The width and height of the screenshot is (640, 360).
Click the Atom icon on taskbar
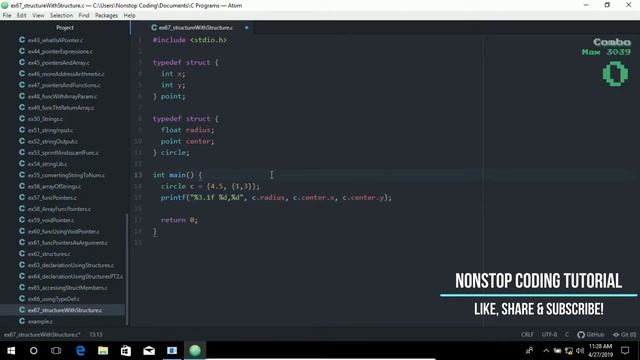click(195, 351)
